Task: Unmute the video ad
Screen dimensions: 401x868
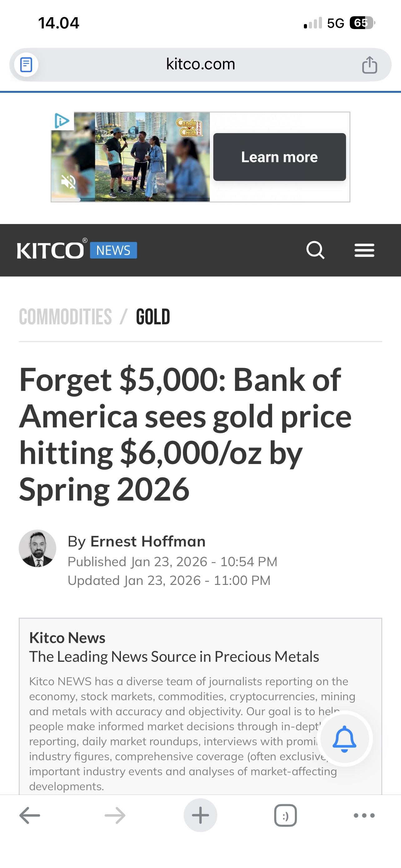Action: pos(68,182)
